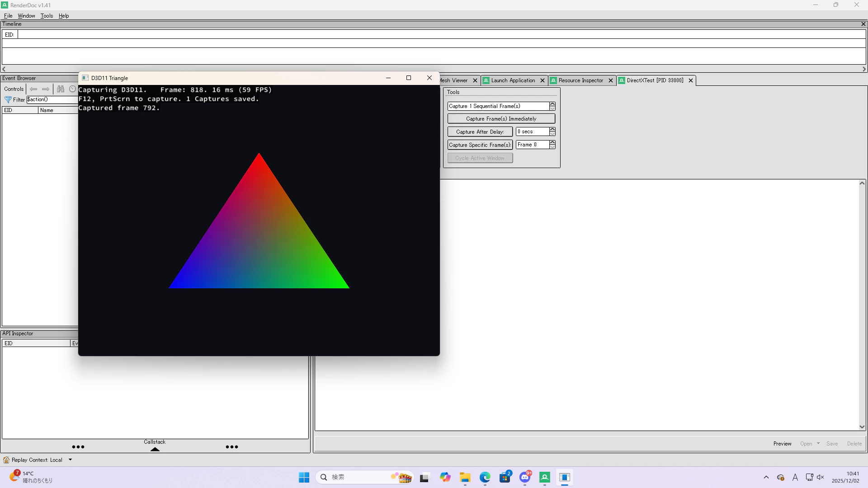Viewport: 868px width, 488px height.
Task: Increase the capture delay seconds stepper
Action: pos(552,129)
